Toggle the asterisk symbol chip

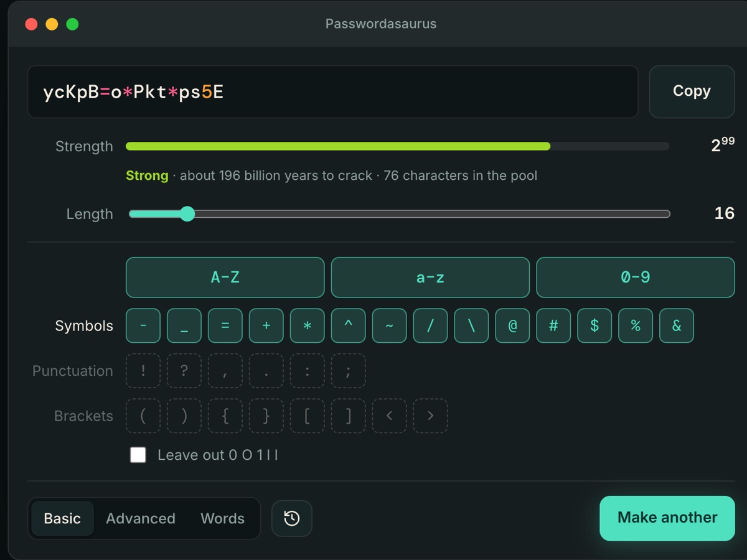coord(308,325)
